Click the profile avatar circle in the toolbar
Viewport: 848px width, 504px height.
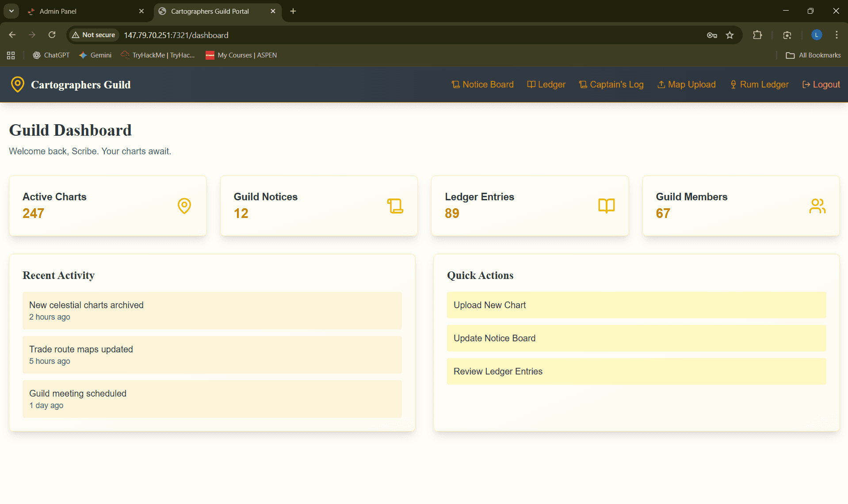click(x=816, y=35)
